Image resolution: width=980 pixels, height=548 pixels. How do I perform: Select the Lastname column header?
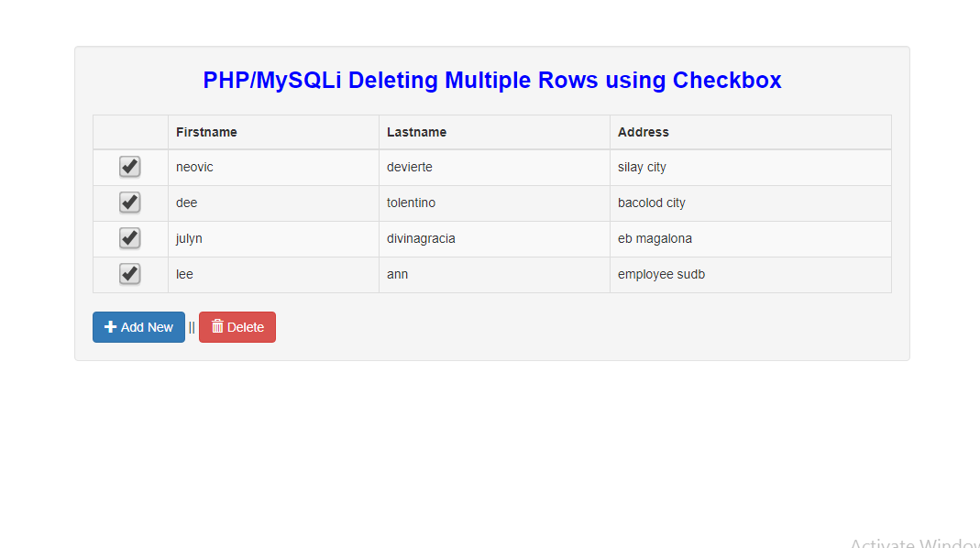tap(416, 132)
